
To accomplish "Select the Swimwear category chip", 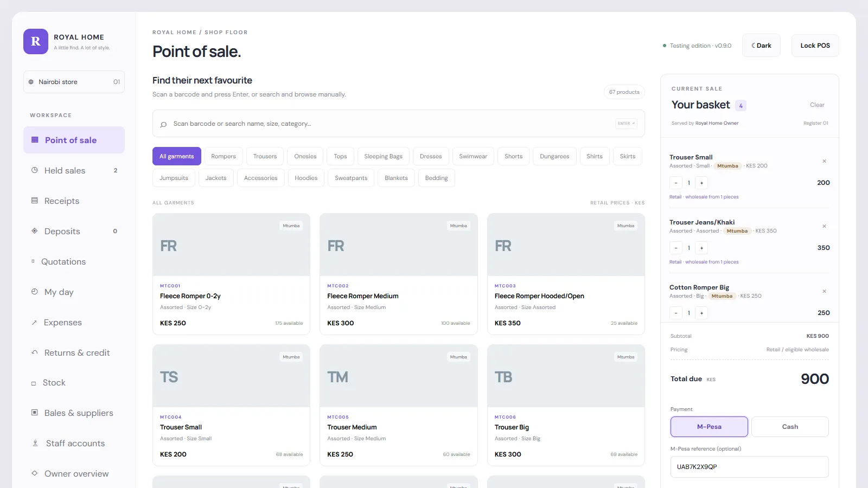I will click(x=473, y=156).
